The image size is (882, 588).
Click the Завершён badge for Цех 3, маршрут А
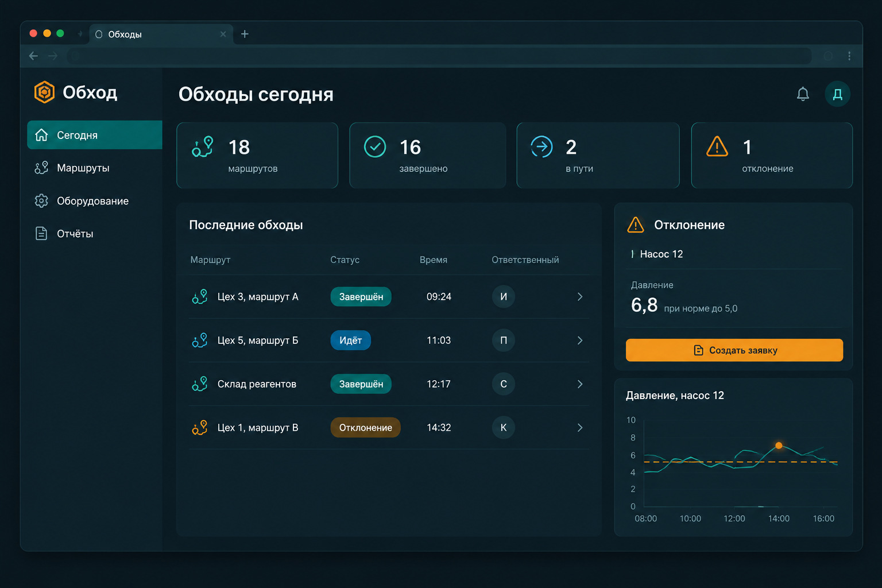tap(361, 297)
